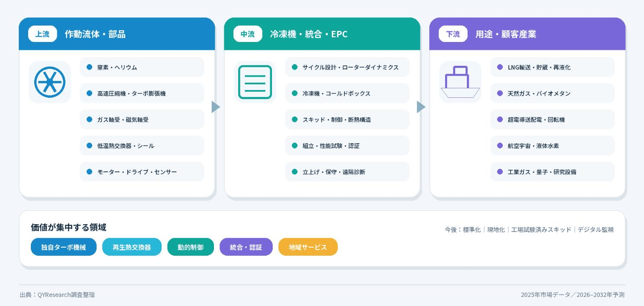Select the 下流 badge in purple header
This screenshot has width=644, height=306.
tap(453, 34)
